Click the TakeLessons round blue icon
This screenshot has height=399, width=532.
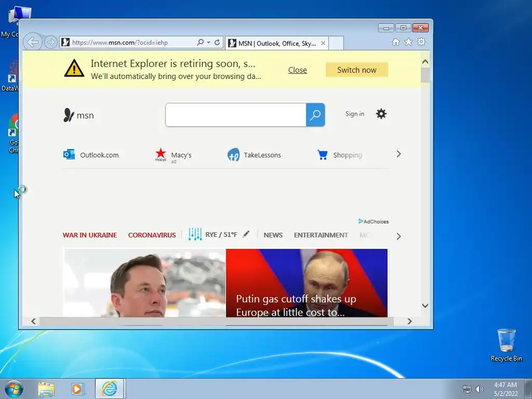point(233,155)
